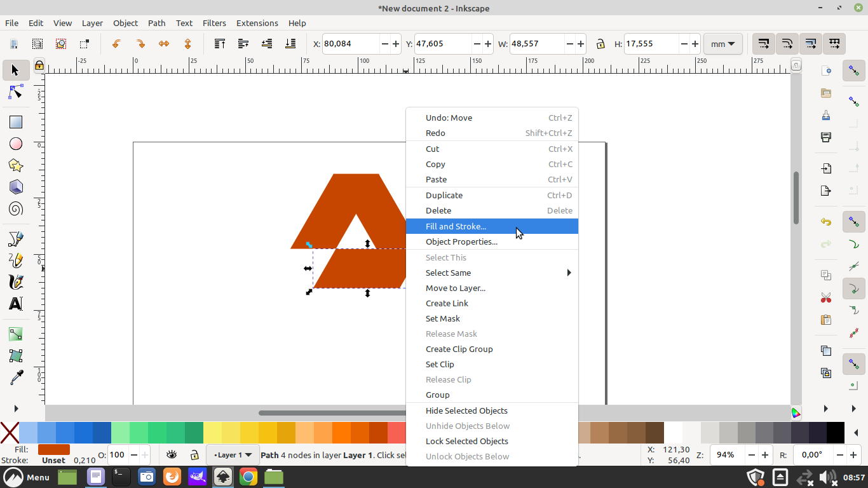Click the Import icon in commands bar
The height and width of the screenshot is (488, 868).
(826, 168)
